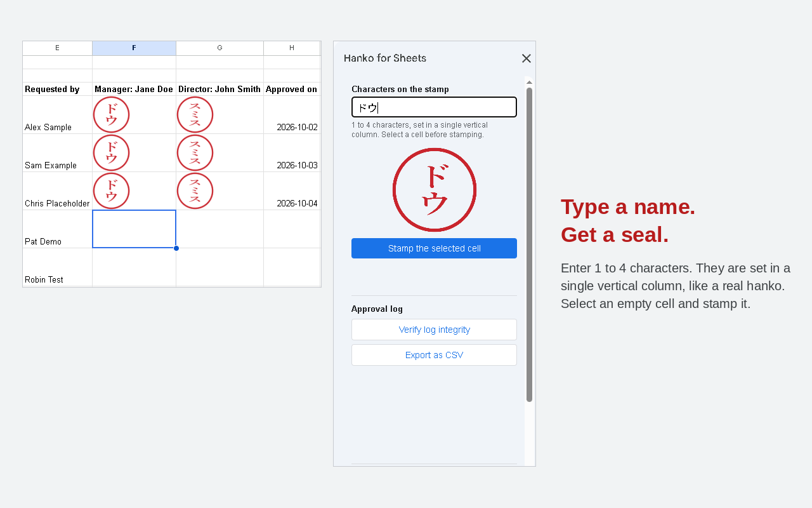Select the empty director cell for Robin Test

219,267
